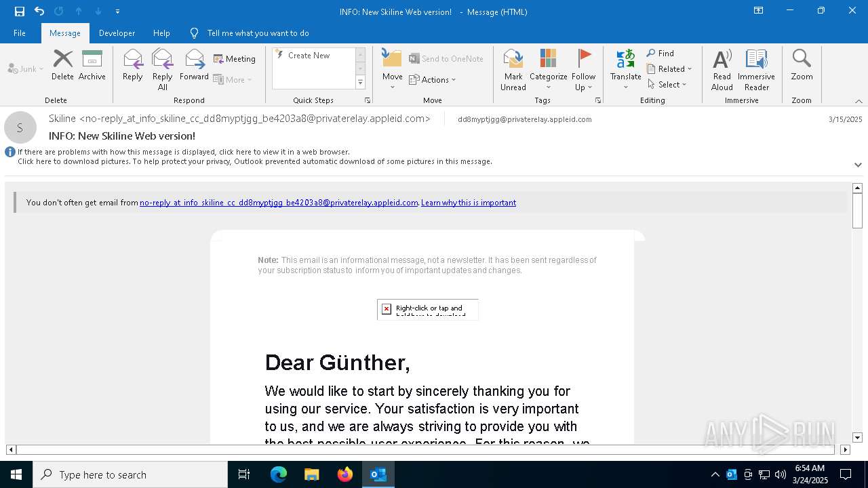Open the File tab

click(20, 33)
